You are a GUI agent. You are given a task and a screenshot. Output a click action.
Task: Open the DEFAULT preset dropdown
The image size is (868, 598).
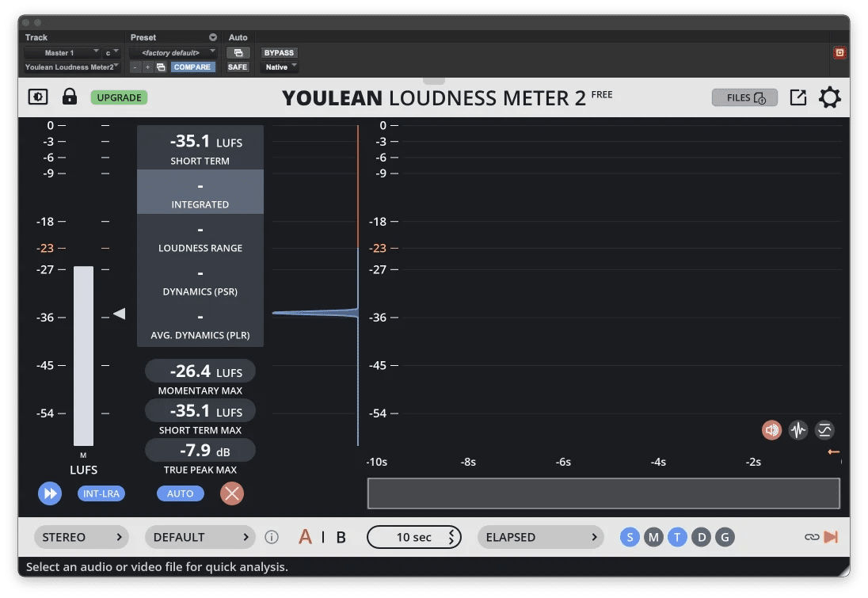(x=200, y=537)
